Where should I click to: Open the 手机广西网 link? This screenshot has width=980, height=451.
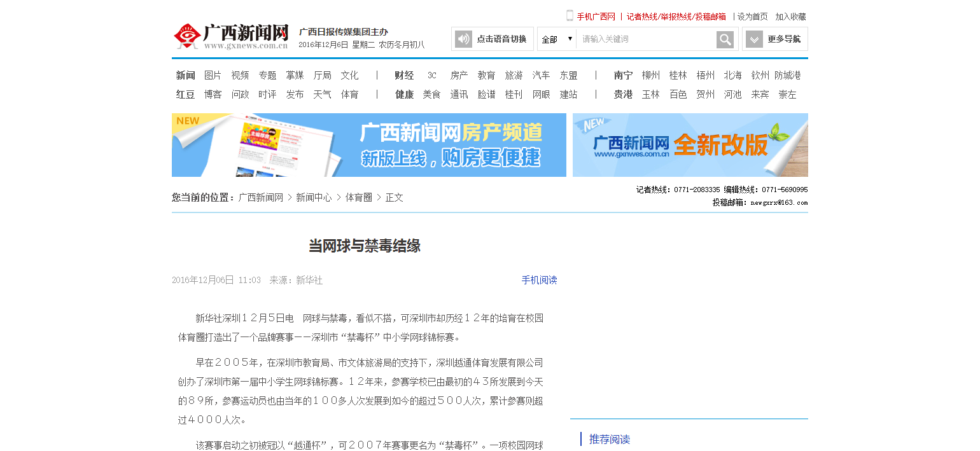coord(596,17)
